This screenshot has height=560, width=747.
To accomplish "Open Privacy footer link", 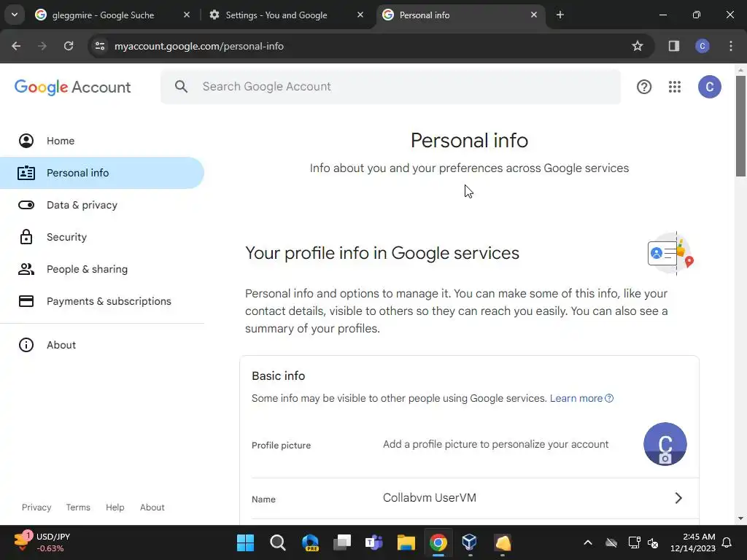I will pos(36,507).
